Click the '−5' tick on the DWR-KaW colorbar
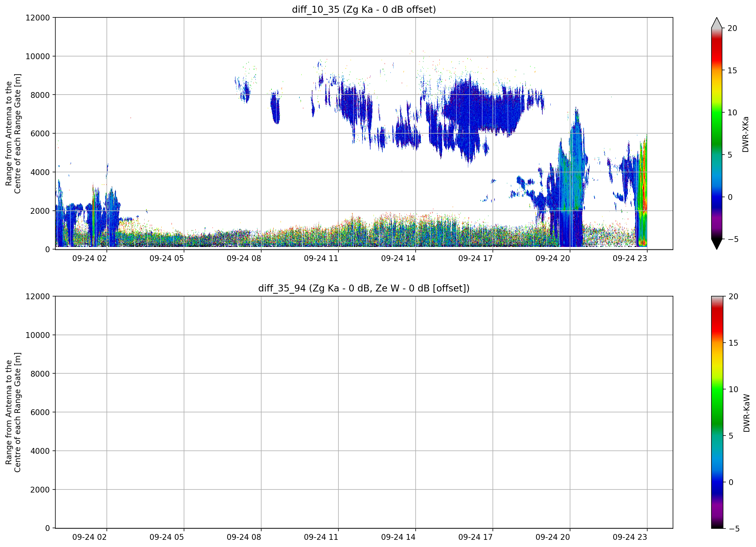756x547 pixels. (x=734, y=529)
